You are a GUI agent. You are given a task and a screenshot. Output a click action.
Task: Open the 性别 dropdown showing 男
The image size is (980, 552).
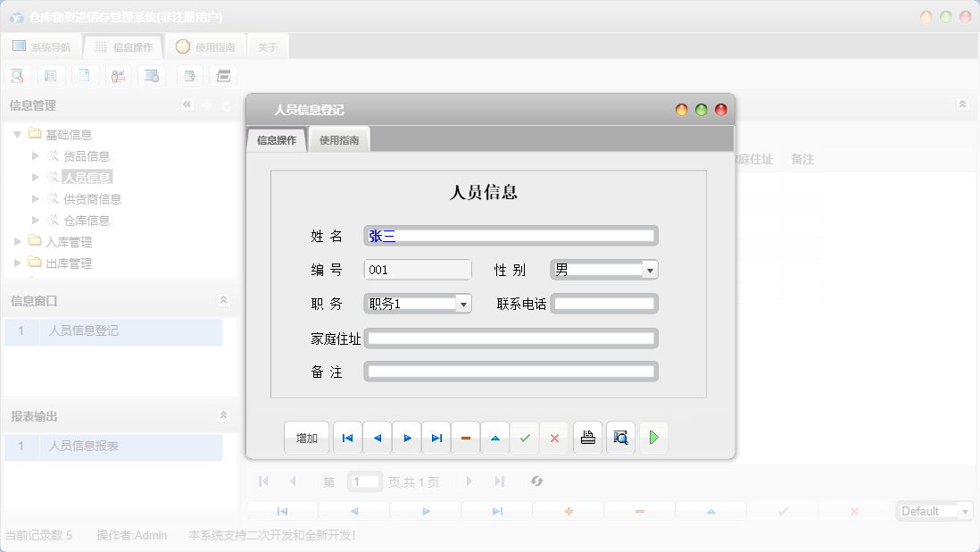[x=650, y=269]
